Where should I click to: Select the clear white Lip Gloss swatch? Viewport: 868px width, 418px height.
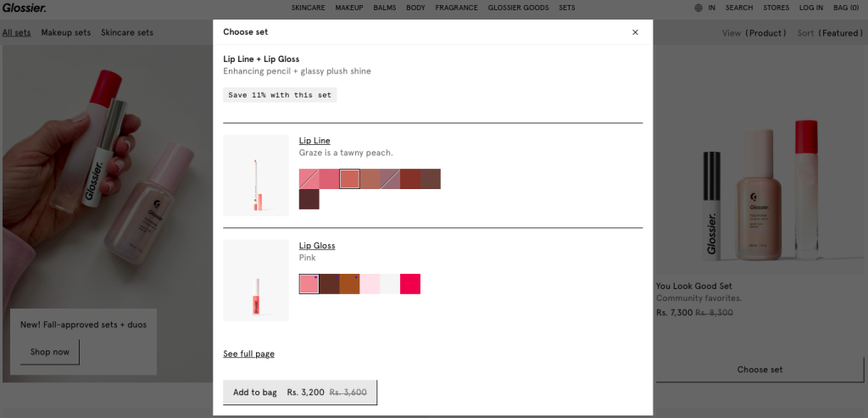coord(390,284)
